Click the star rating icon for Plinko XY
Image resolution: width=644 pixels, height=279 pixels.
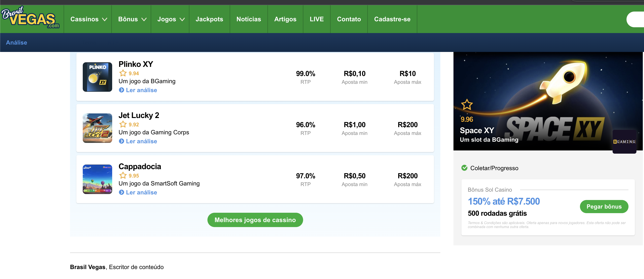[x=123, y=73]
